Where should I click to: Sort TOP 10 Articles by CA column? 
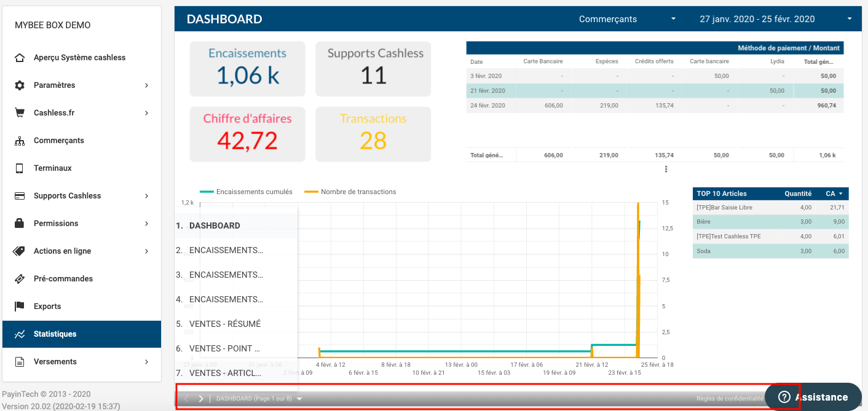(831, 194)
